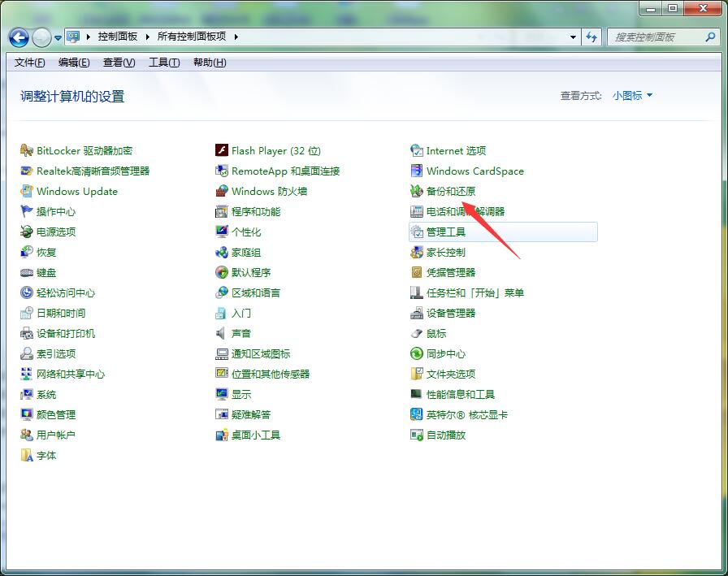Open the 用户帐户 link
The width and height of the screenshot is (728, 576).
coord(56,435)
